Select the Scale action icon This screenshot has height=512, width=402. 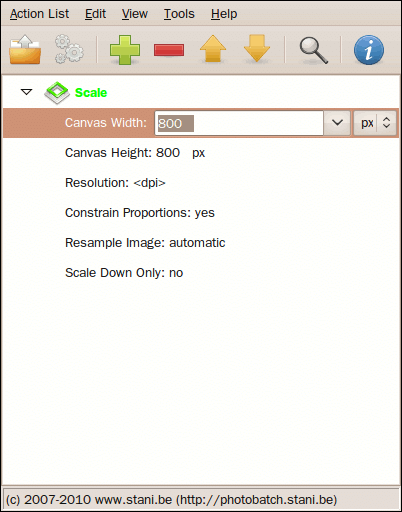point(57,93)
